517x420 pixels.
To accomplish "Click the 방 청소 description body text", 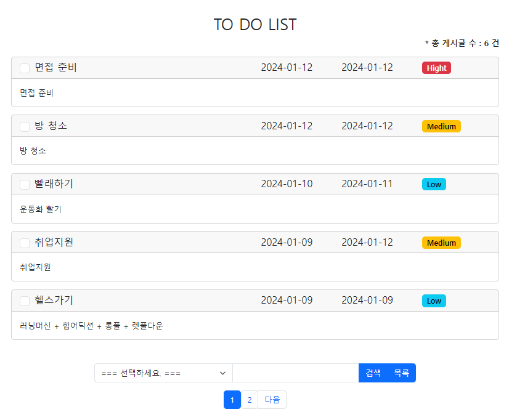I will coord(33,151).
